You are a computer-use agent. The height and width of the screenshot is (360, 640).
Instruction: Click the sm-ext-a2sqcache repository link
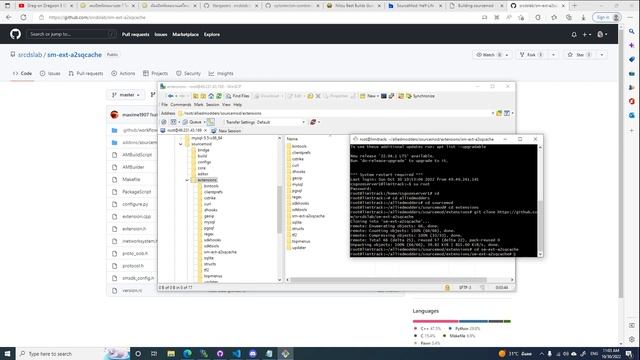[74, 55]
